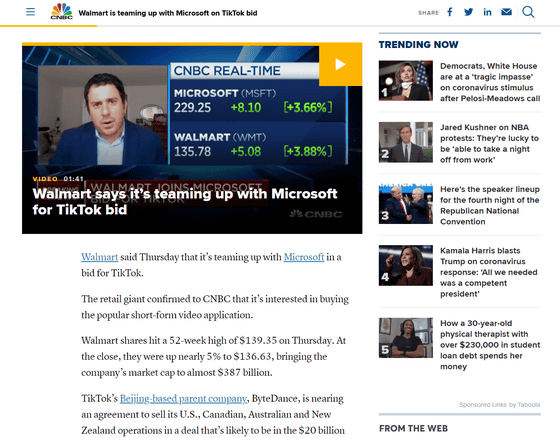Click thumbnail number 3 of Trump at convention
The width and height of the screenshot is (560, 438).
406,204
